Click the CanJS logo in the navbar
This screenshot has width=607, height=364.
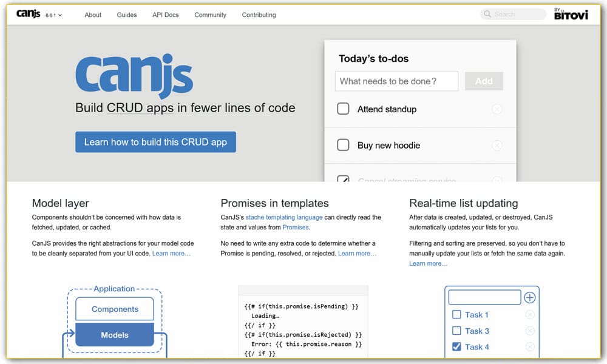click(28, 13)
